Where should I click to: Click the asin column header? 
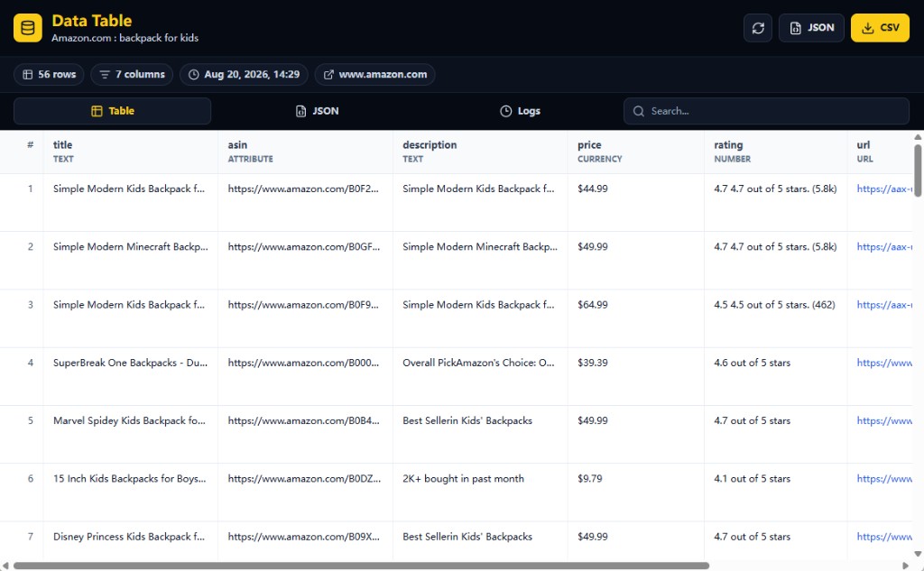pos(305,152)
